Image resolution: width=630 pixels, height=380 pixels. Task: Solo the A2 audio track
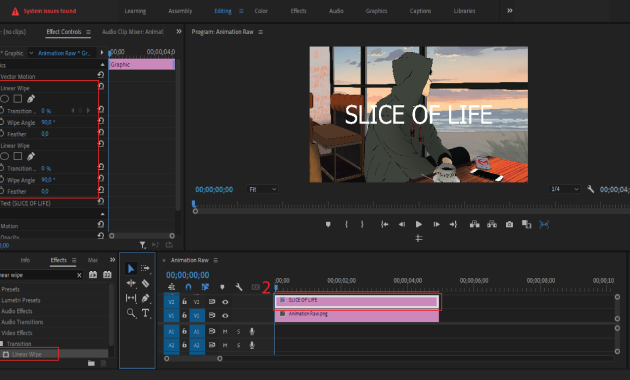[x=238, y=345]
